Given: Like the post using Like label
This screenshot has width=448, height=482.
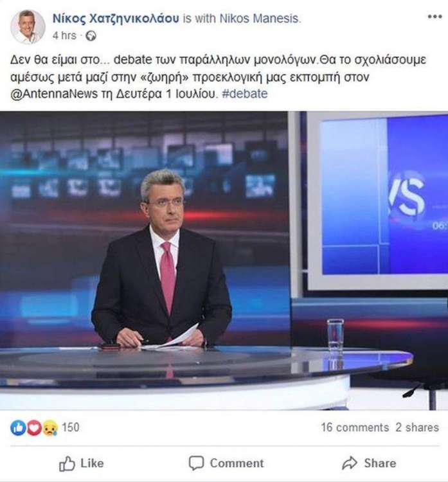Looking at the screenshot, I should tap(92, 463).
